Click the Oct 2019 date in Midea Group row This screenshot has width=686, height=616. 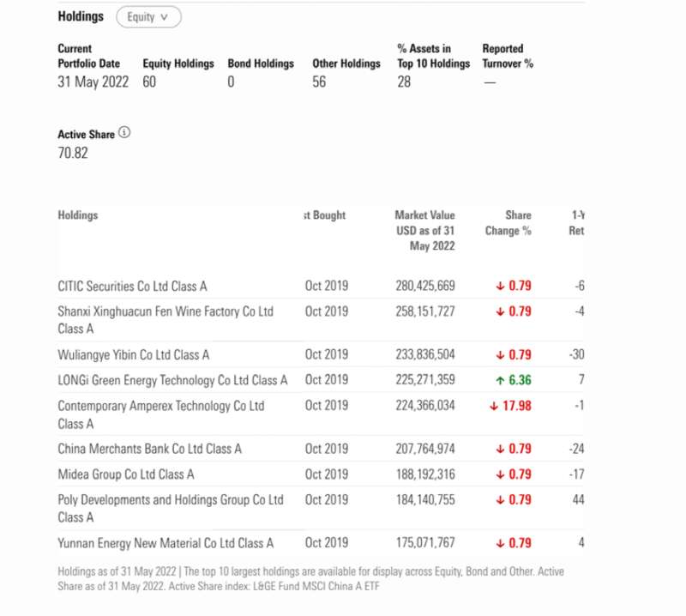coord(327,474)
